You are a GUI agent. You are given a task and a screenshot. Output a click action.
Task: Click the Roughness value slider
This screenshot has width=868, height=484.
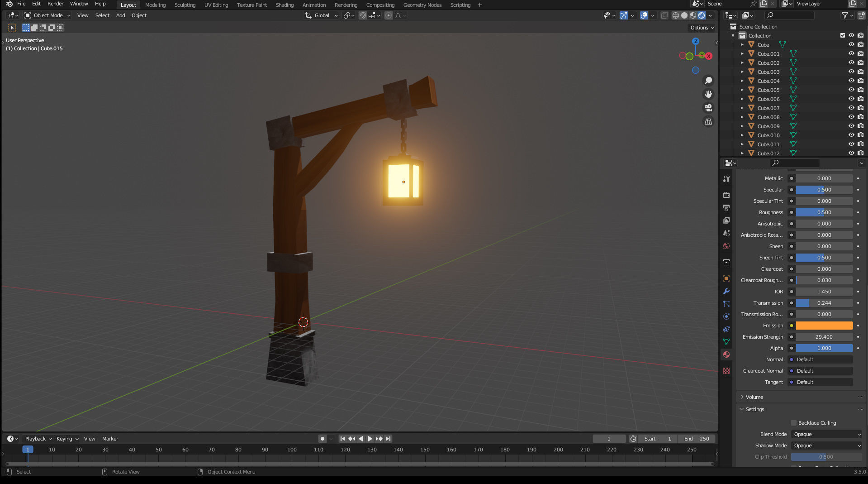[824, 212]
